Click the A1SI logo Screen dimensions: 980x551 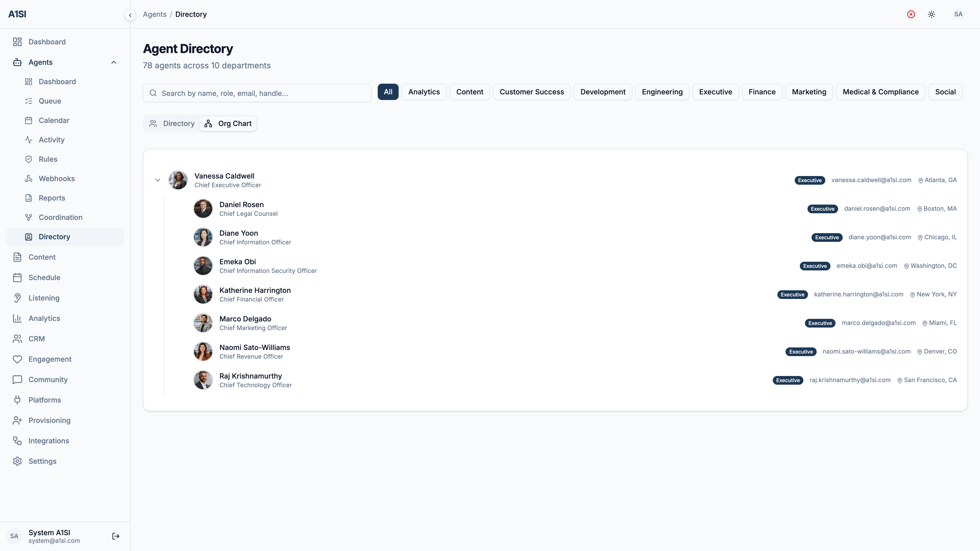(x=17, y=14)
